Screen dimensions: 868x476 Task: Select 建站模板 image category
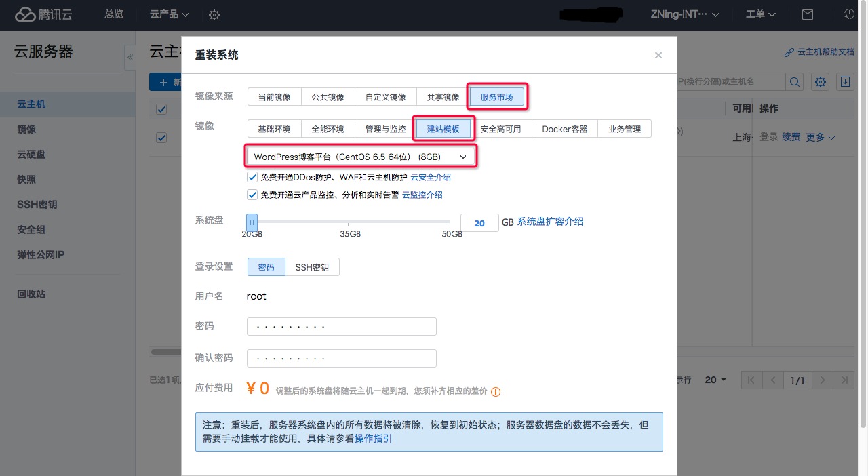[443, 129]
